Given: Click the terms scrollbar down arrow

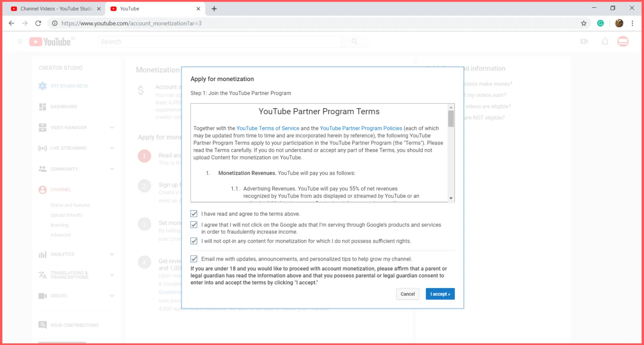Looking at the screenshot, I should click(x=451, y=198).
